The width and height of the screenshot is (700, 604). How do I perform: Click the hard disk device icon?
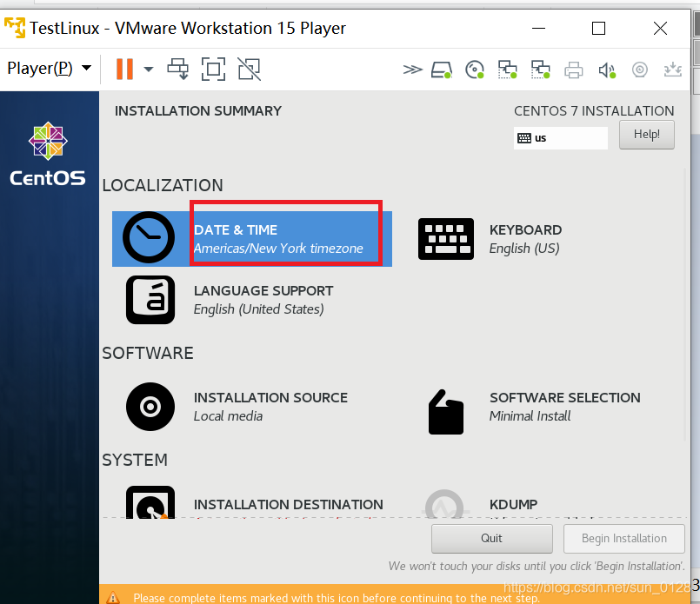[442, 70]
